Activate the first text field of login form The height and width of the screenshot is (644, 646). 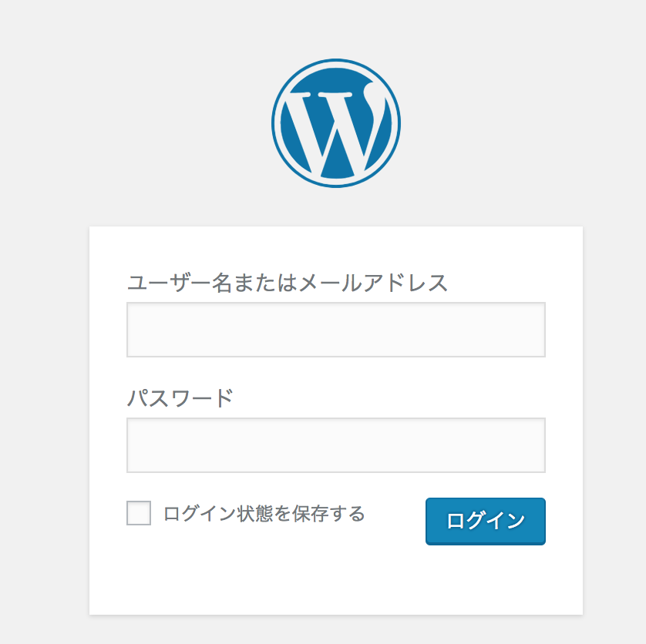point(336,330)
